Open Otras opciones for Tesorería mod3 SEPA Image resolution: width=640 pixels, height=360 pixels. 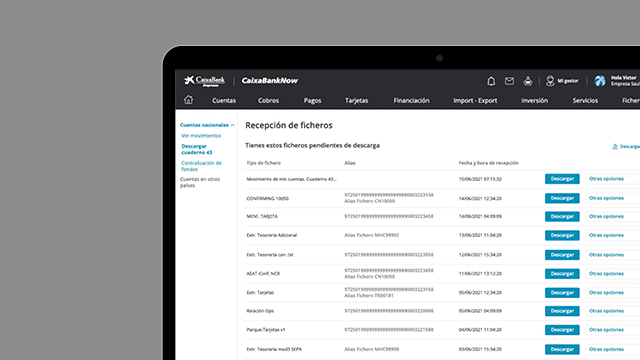612,349
